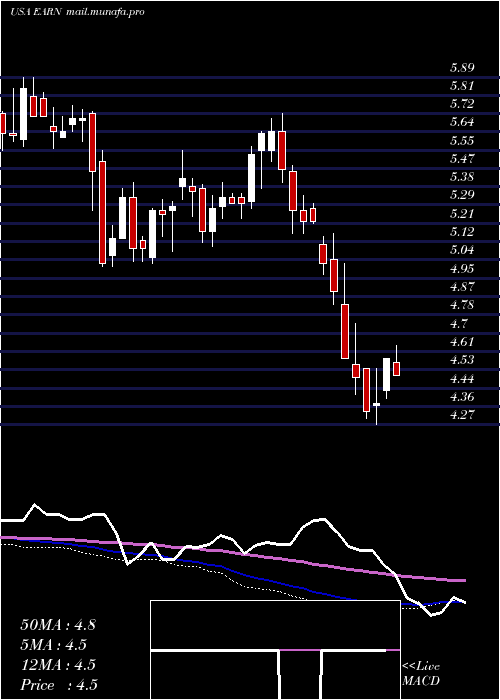Screen dimensions: 500x700
Task: Click the 'USA EARN mail.munafa.pro' title text
Action: (x=77, y=12)
